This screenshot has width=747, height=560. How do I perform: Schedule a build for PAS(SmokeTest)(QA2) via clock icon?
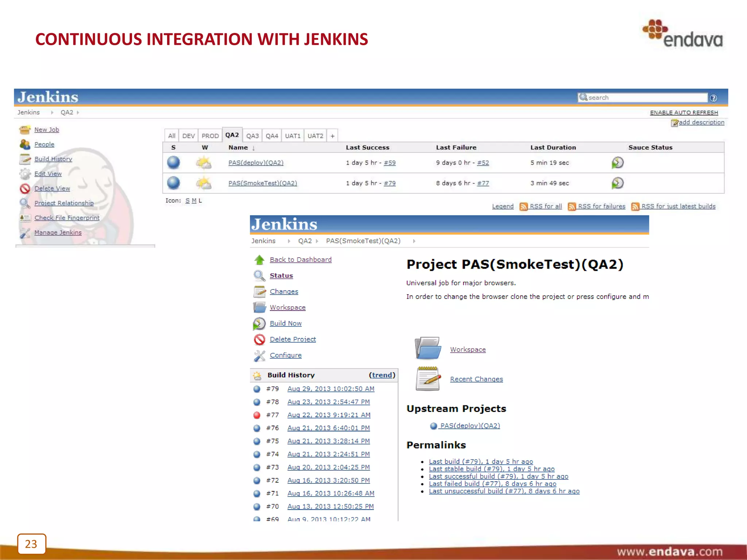[618, 183]
